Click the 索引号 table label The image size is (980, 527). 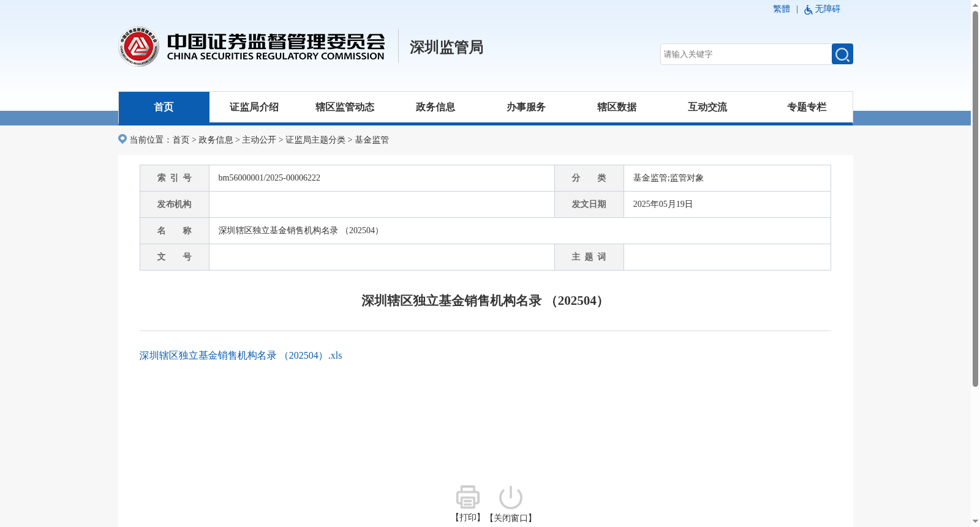(175, 178)
